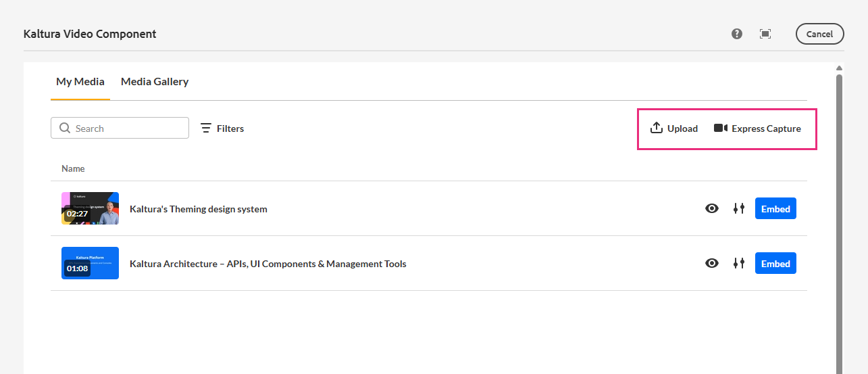868x374 pixels.
Task: Select the title 'Kaltura's Theming design system'
Action: [x=199, y=209]
